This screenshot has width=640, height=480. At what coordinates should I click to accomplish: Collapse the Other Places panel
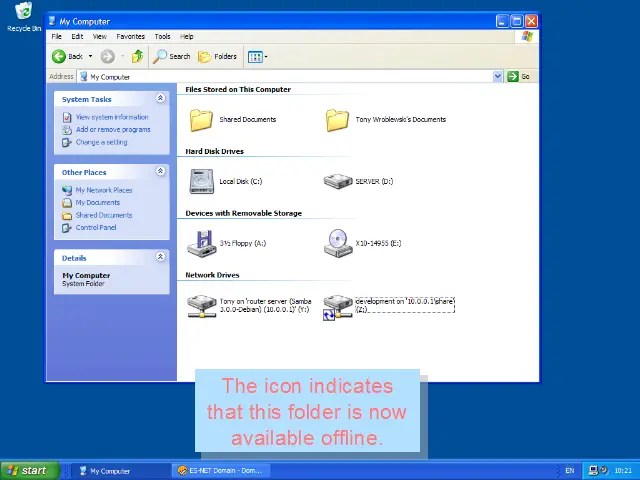pyautogui.click(x=160, y=172)
